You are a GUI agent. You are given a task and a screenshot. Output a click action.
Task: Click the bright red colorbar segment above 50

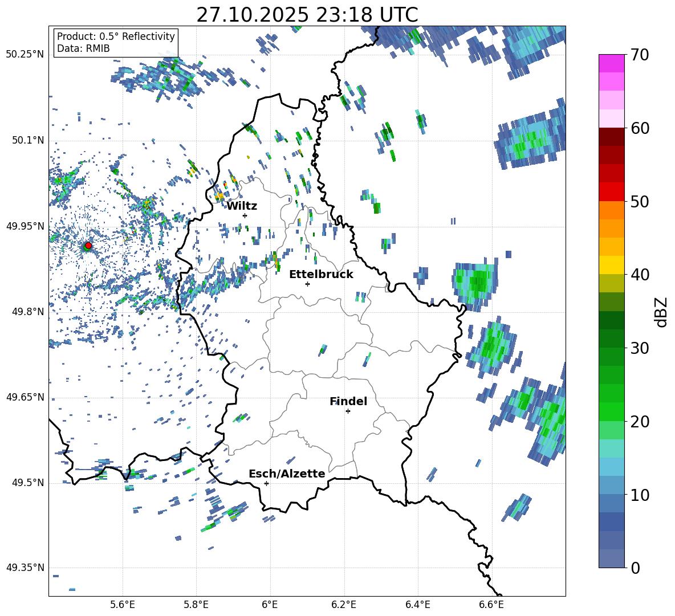tap(611, 192)
